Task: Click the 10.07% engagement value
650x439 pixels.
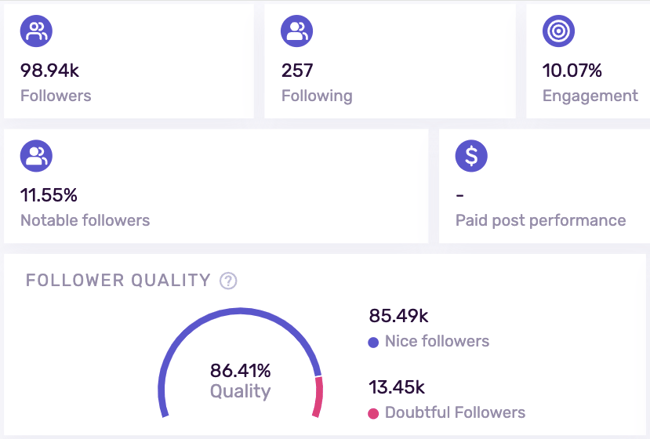Action: (x=572, y=70)
